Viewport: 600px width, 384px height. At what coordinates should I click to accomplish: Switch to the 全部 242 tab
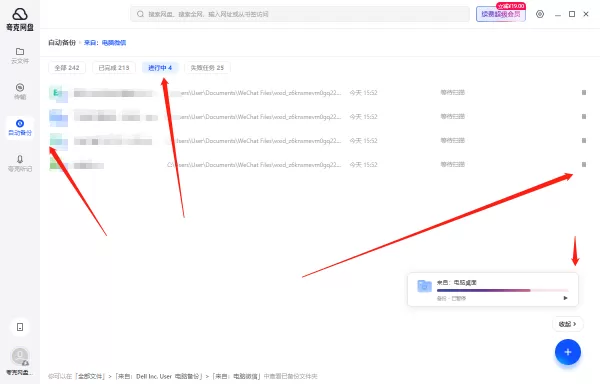67,68
